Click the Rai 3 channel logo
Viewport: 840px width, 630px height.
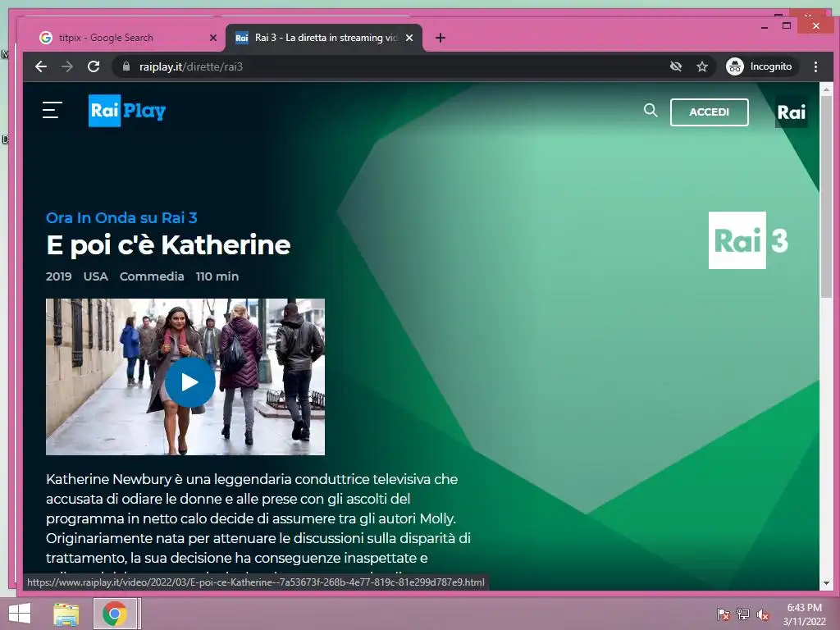point(749,240)
